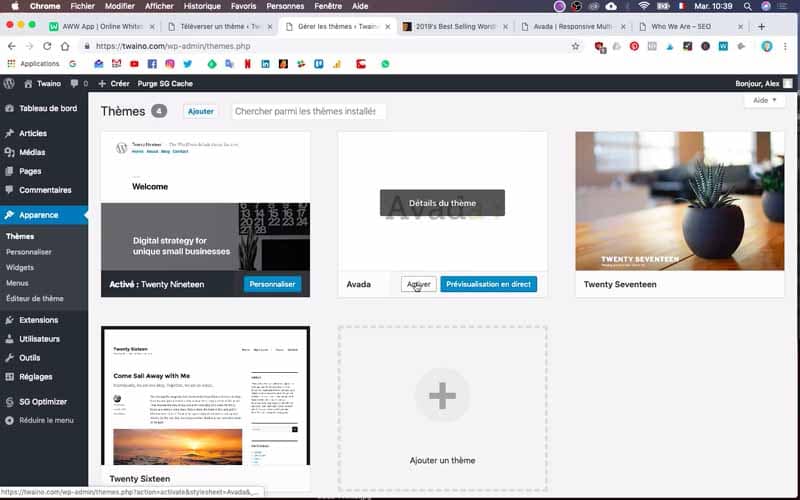Image resolution: width=800 pixels, height=500 pixels.
Task: Open the Twenty Nineteen theme screenshot
Action: click(206, 201)
